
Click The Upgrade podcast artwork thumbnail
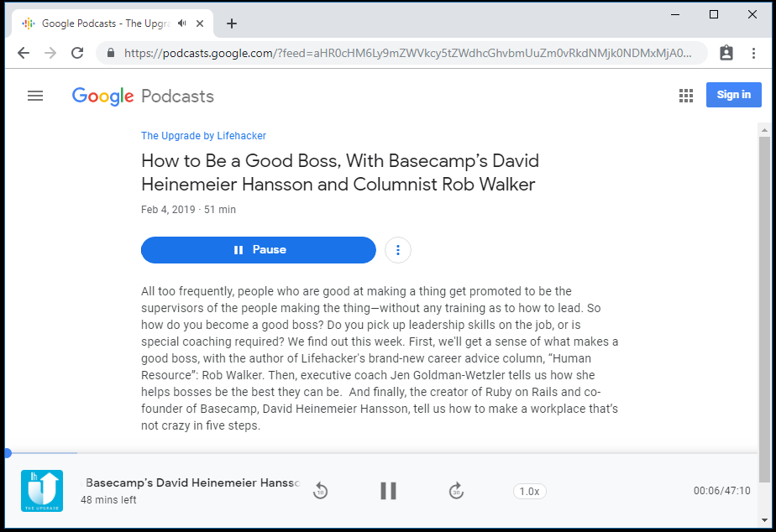coord(42,491)
